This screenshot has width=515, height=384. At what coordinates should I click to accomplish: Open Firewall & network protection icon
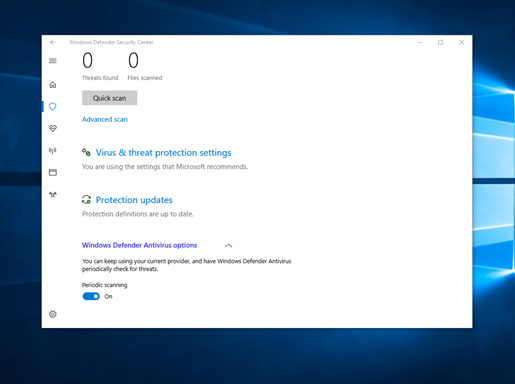point(53,151)
